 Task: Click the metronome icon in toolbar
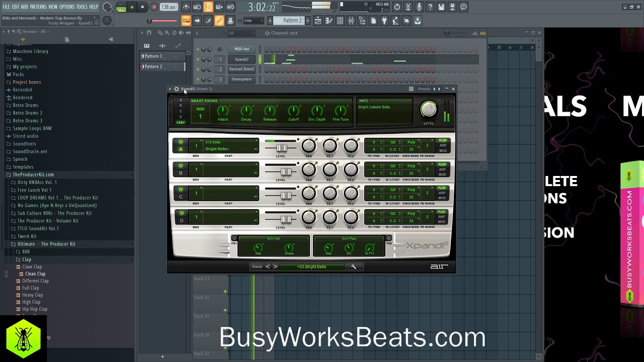186,7
